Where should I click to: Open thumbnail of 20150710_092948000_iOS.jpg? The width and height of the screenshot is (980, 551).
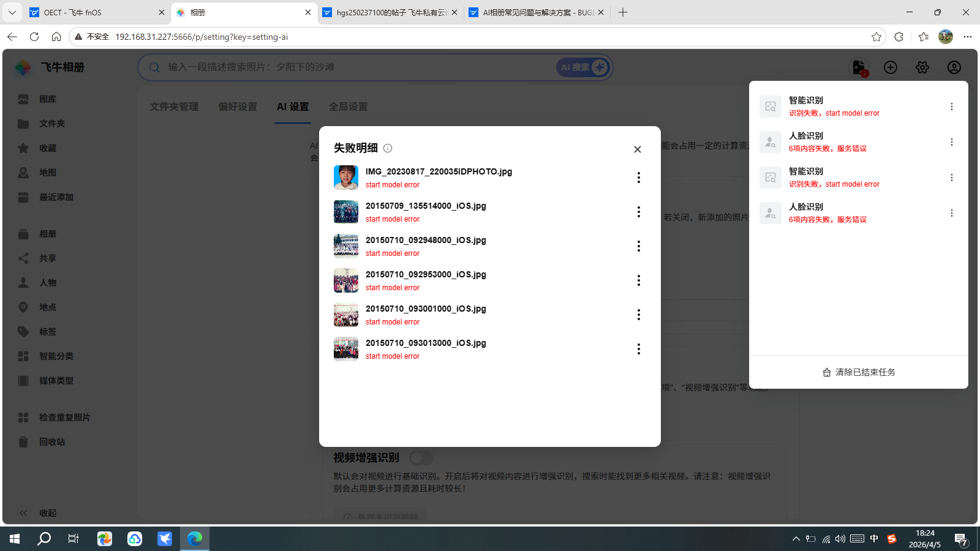point(346,246)
